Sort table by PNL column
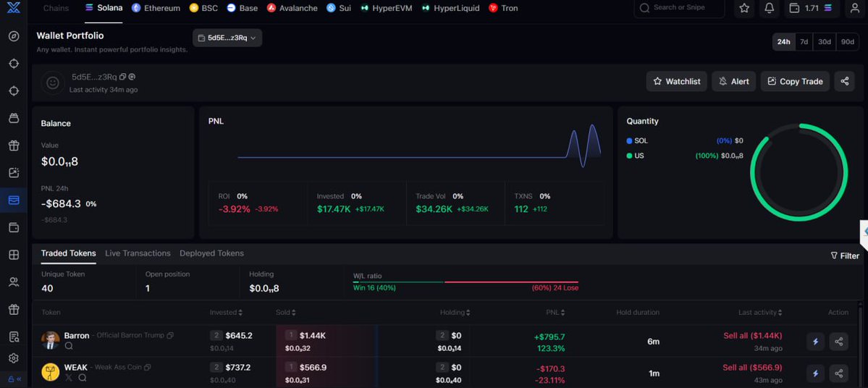The width and height of the screenshot is (868, 388). coord(555,312)
